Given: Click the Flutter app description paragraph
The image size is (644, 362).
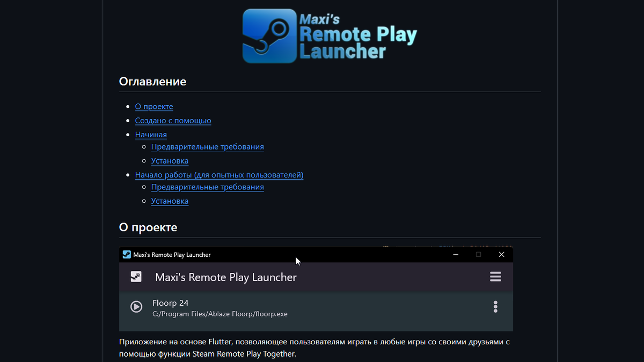Looking at the screenshot, I should 314,348.
